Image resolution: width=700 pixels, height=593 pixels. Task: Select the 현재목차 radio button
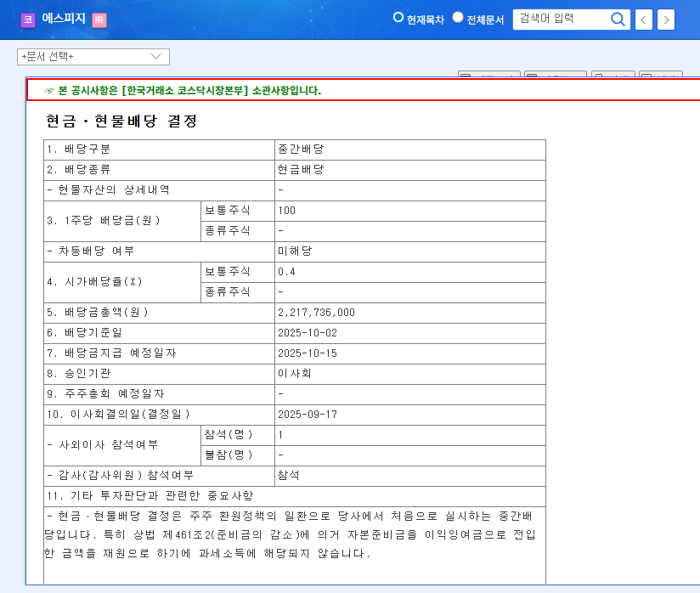click(398, 18)
